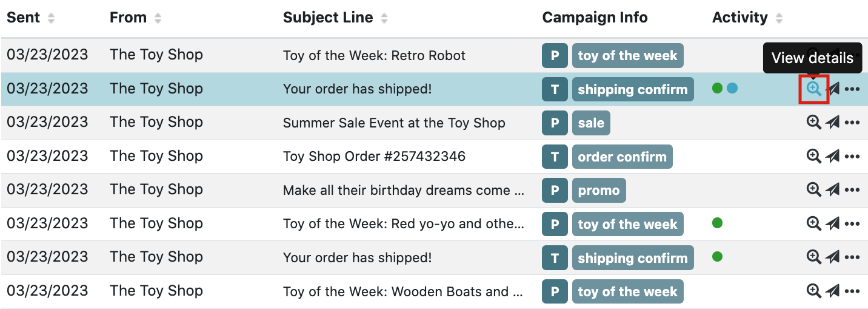
Task: Click the T badge in highlighted shipping row
Action: [x=555, y=89]
